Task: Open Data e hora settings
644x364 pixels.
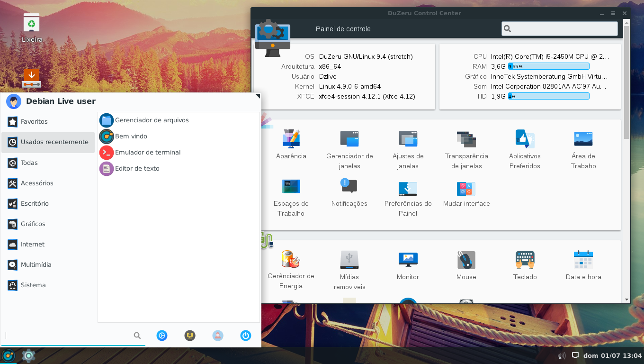Action: tap(583, 260)
